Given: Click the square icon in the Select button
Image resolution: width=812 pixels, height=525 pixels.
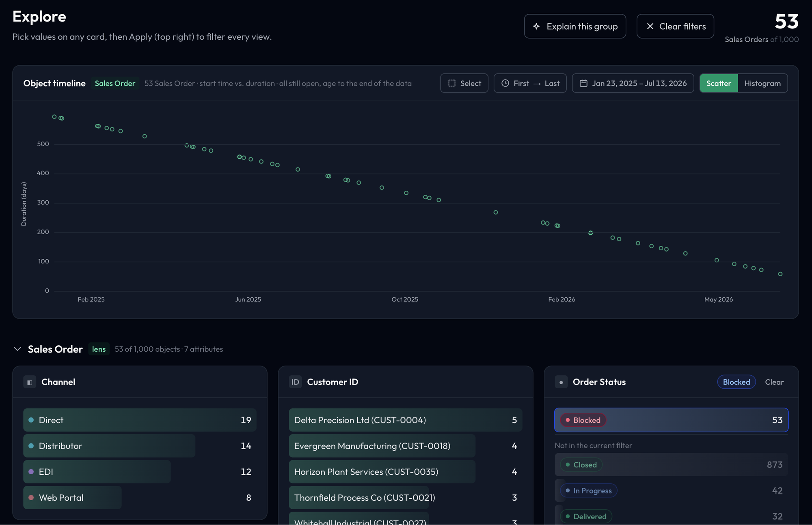Looking at the screenshot, I should click(452, 83).
